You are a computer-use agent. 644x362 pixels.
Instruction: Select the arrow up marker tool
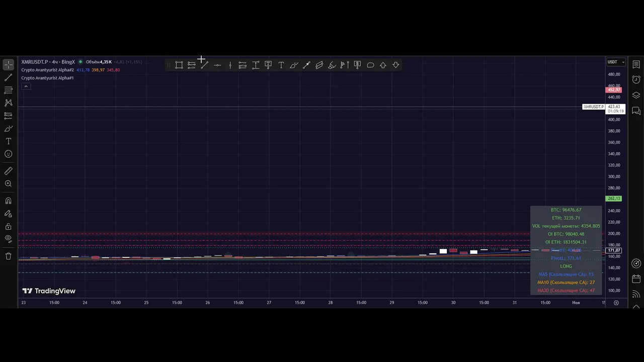383,65
